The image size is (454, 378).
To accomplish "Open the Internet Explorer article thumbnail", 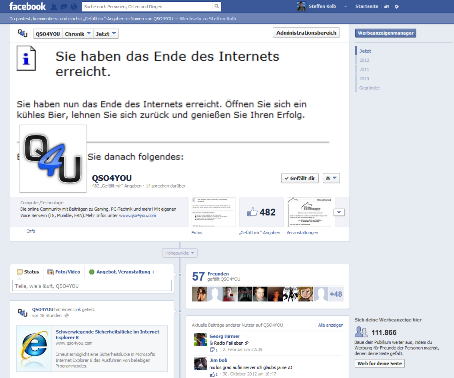I will tap(34, 348).
